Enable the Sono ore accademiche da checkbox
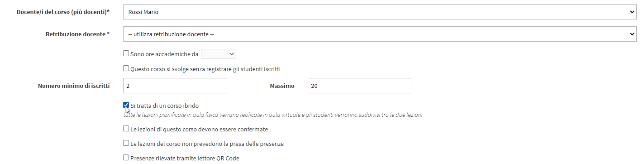Screen dimensions: 644x164 point(126,53)
